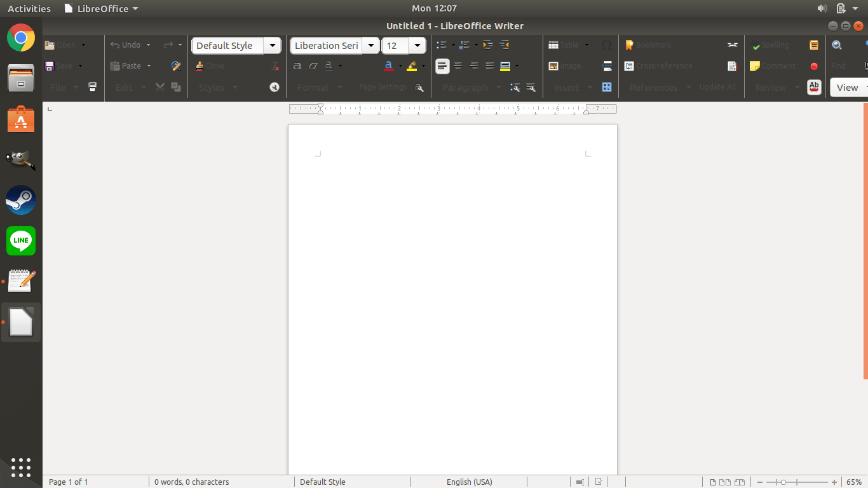Expand the highlighting color dropdown arrow
The height and width of the screenshot is (488, 868).
coord(423,66)
